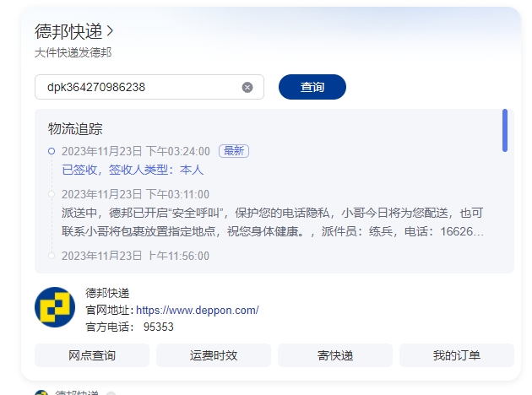Click the 已签收，签收人类型：本人 status text

pyautogui.click(x=133, y=170)
